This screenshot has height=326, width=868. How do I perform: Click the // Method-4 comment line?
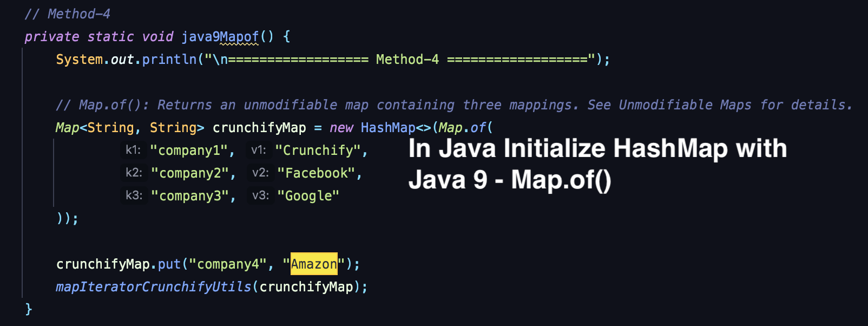tap(68, 14)
